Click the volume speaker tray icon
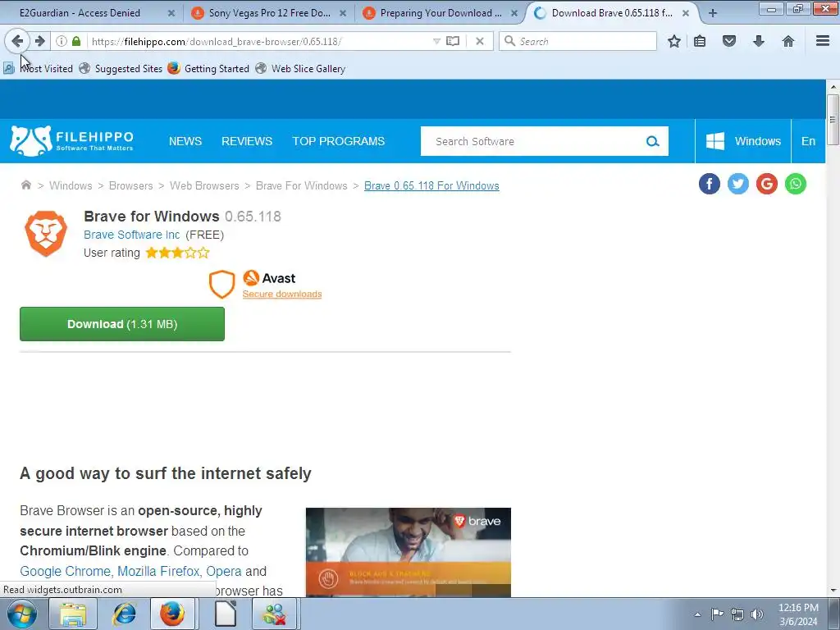Image resolution: width=840 pixels, height=630 pixels. click(x=757, y=614)
